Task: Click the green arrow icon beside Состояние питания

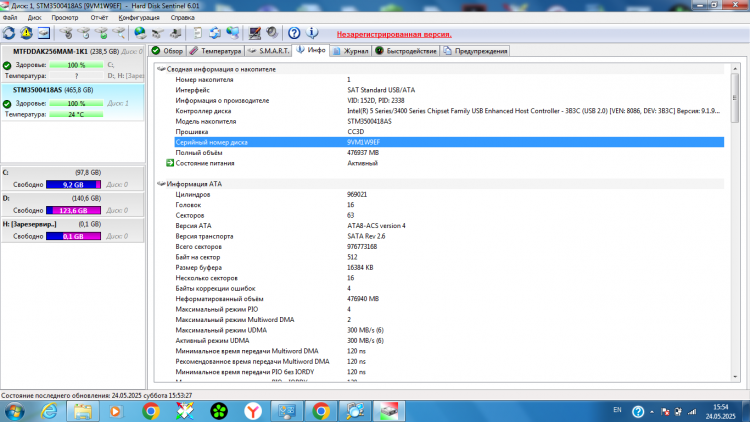Action: point(170,163)
